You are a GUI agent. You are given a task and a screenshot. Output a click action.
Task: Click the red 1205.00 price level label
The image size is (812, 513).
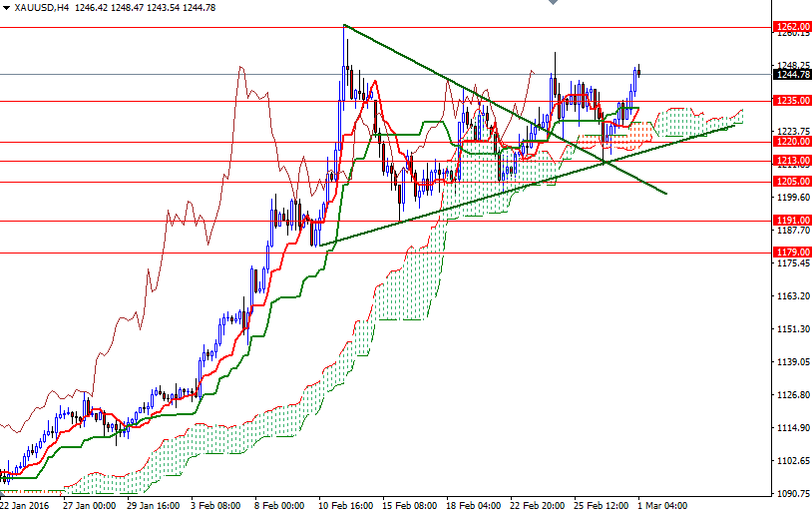click(x=792, y=182)
